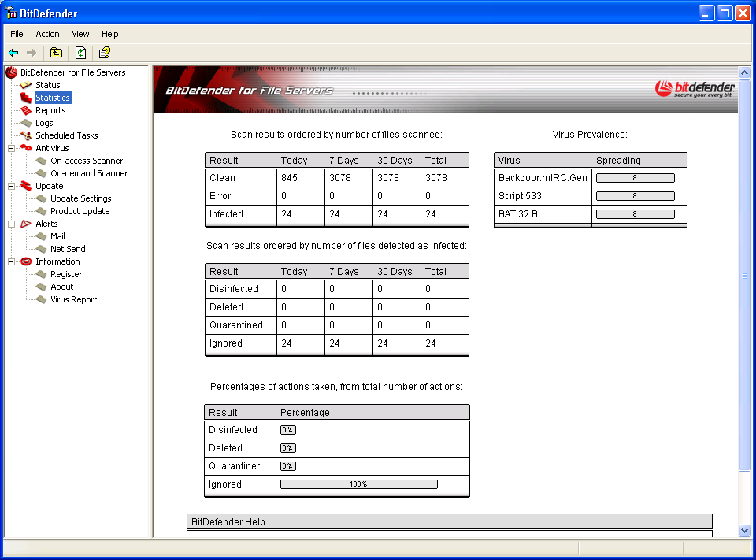756x560 pixels.
Task: Collapse the Information tree branch
Action: click(12, 261)
